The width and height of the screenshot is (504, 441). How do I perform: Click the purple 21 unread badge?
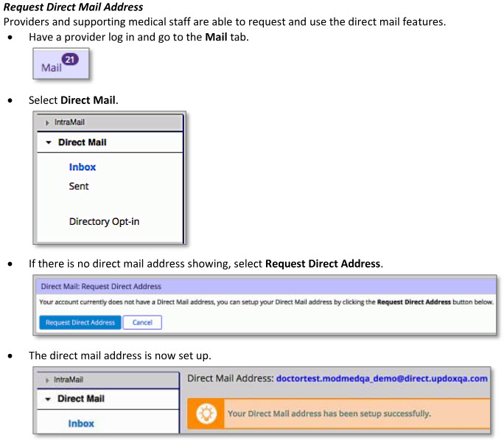[x=71, y=60]
